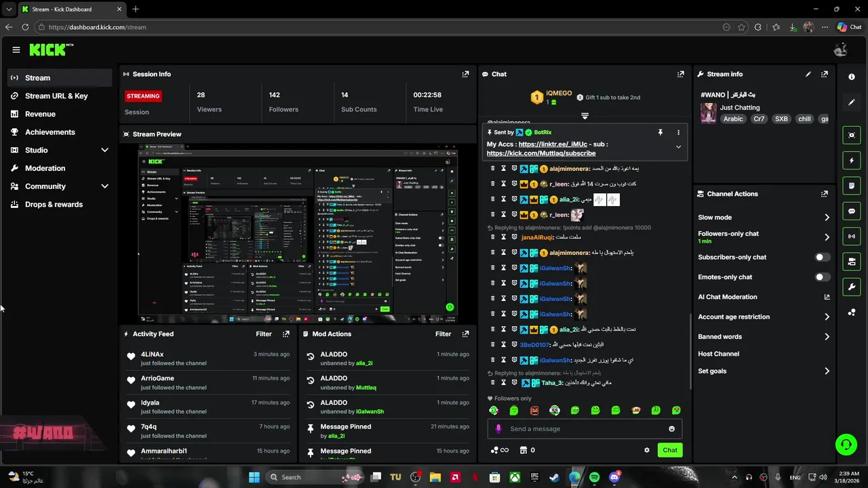Click the info icon in right sidebar

click(x=852, y=77)
